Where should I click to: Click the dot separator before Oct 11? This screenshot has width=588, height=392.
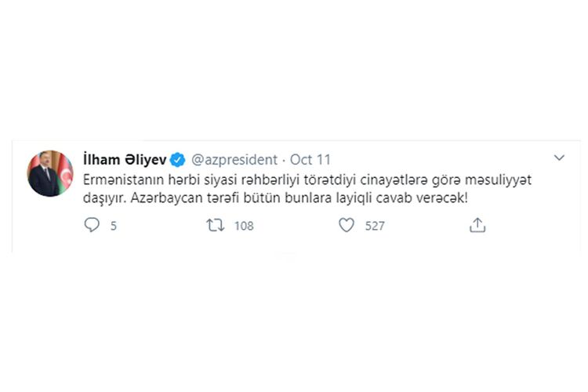284,160
